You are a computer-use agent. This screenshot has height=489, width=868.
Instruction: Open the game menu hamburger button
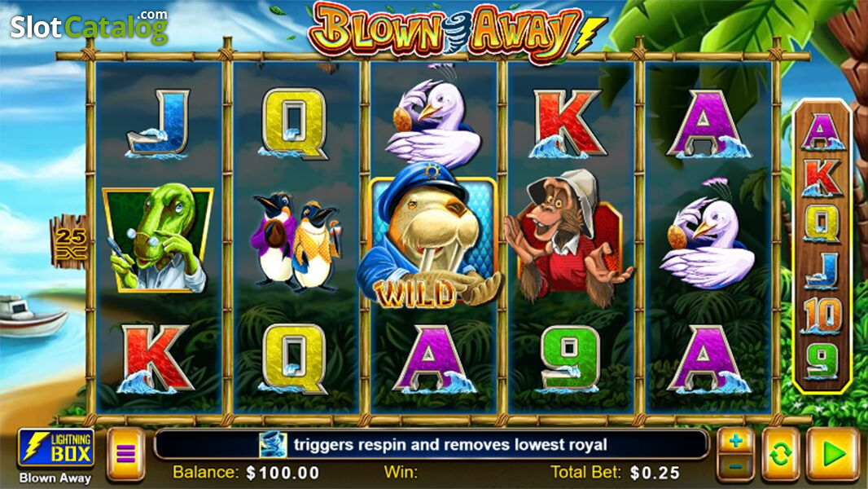[125, 454]
